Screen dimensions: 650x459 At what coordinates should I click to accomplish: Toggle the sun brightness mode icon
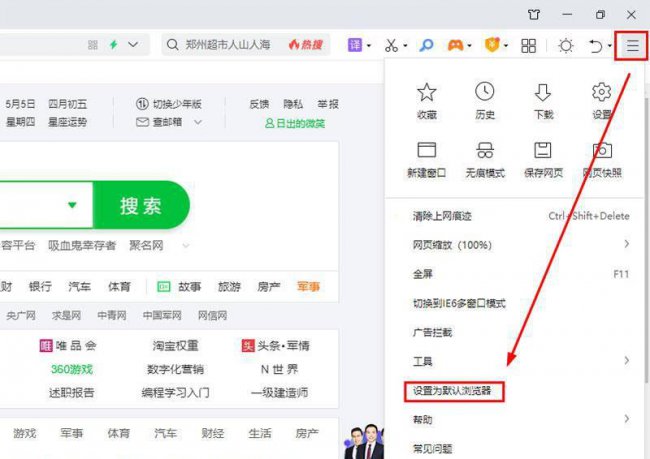click(x=566, y=46)
